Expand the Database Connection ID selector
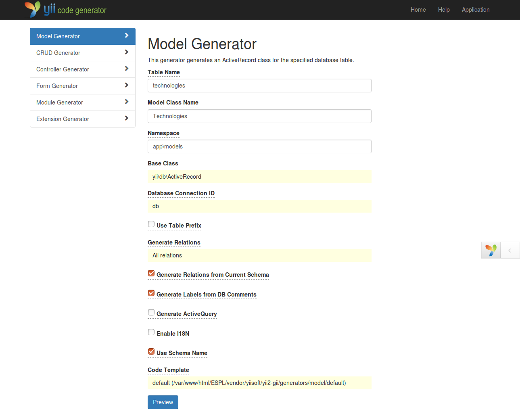 (x=259, y=206)
